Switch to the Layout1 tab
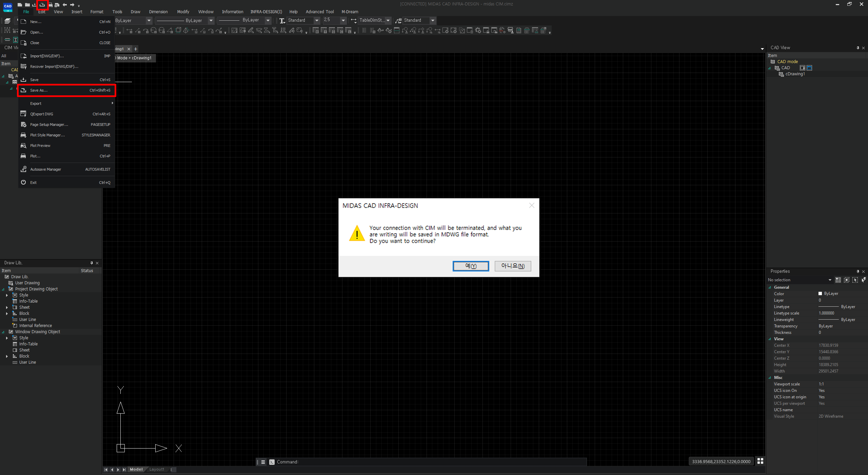The width and height of the screenshot is (868, 475). pos(157,469)
